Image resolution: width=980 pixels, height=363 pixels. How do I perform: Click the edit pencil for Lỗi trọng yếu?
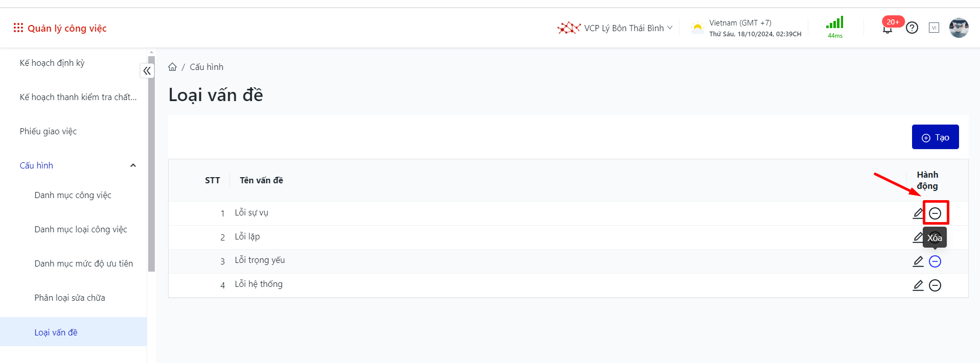[918, 261]
